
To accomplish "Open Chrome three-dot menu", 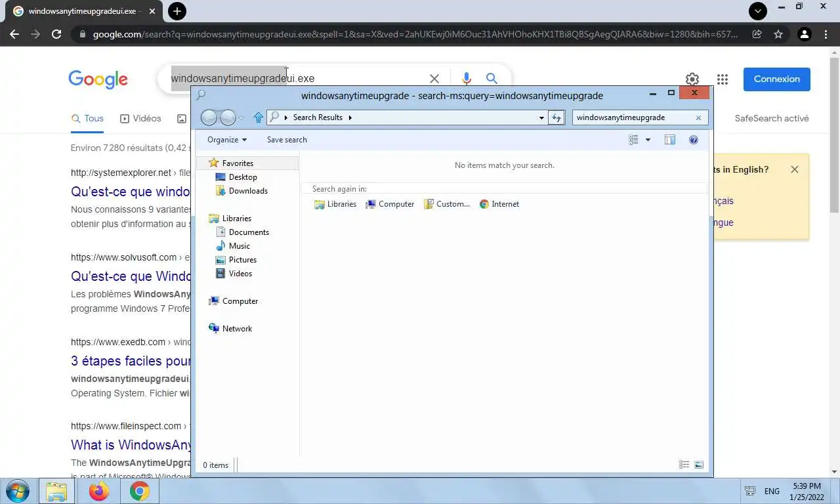I will pyautogui.click(x=826, y=34).
